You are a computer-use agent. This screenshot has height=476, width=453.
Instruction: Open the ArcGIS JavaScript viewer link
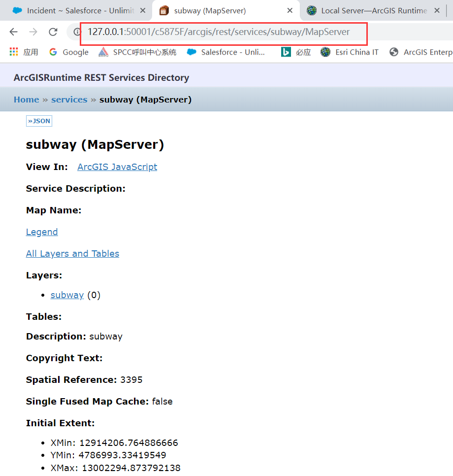click(x=117, y=167)
